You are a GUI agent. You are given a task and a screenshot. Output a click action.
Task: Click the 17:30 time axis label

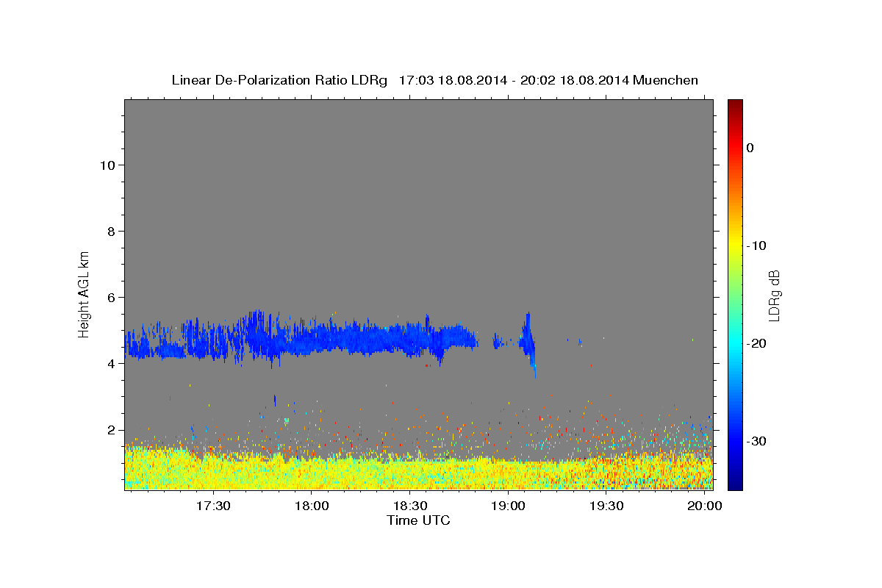213,506
